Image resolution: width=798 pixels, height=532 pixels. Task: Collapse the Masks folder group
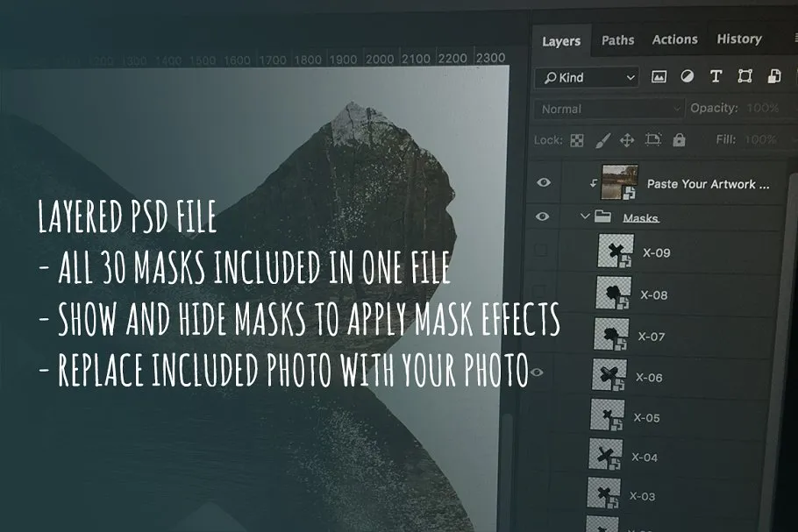tap(585, 216)
